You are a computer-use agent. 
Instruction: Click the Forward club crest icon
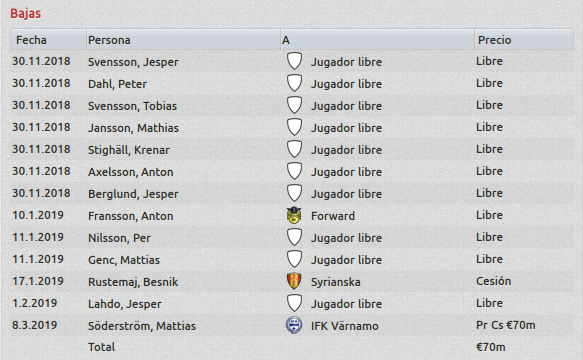point(294,215)
